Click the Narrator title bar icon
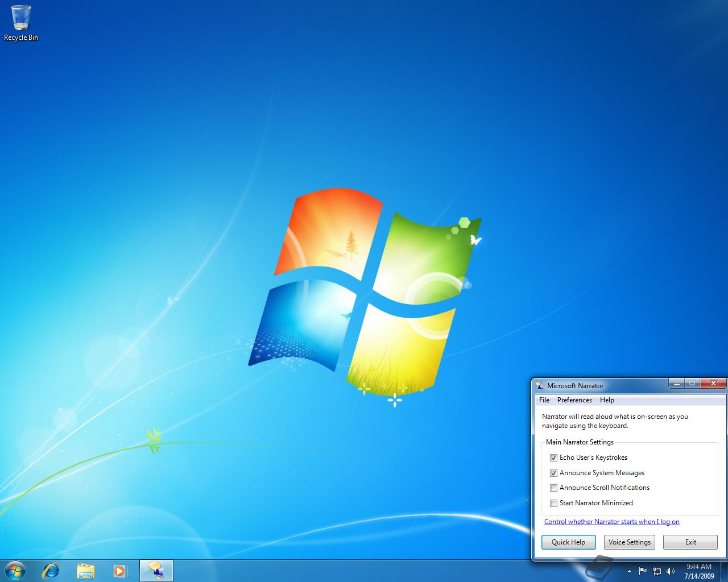 pos(539,385)
